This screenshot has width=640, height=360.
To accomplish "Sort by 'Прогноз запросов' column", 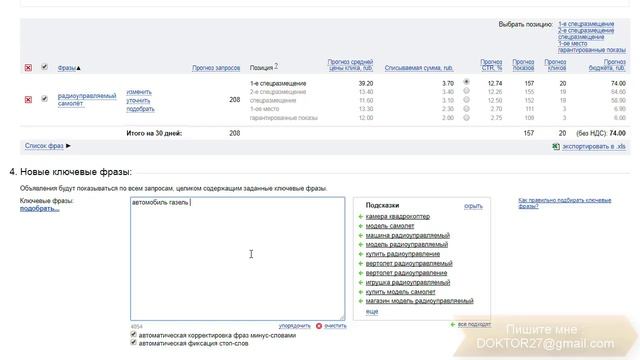I will coord(216,68).
